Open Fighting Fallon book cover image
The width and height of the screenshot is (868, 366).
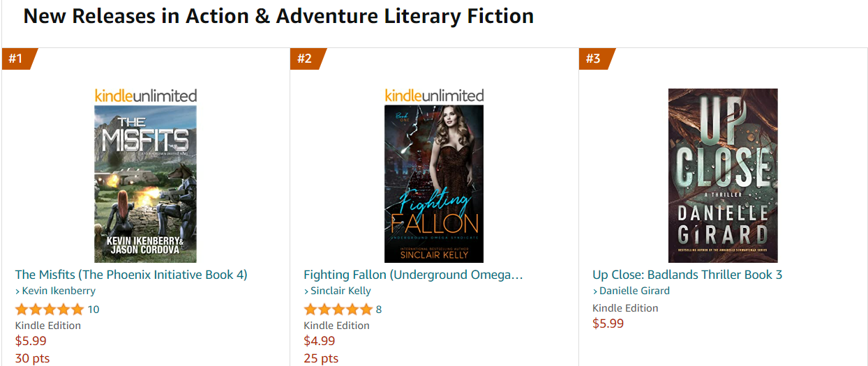coord(434,183)
